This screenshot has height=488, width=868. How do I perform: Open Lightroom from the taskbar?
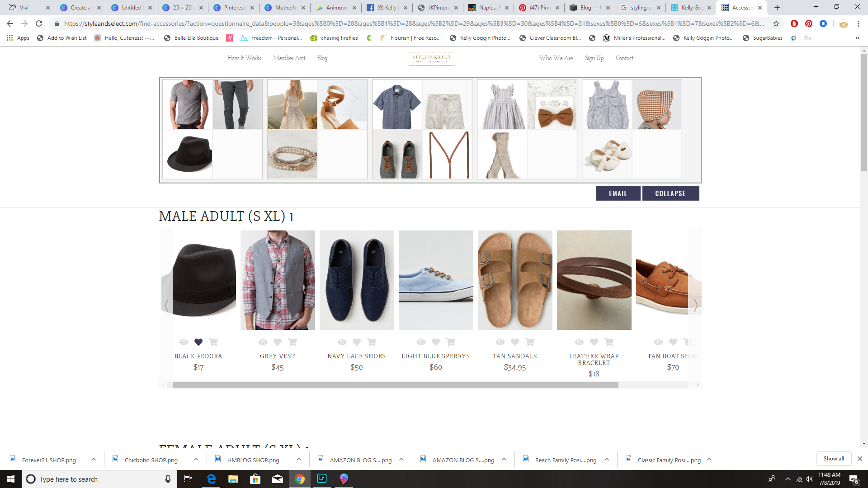pos(322,479)
